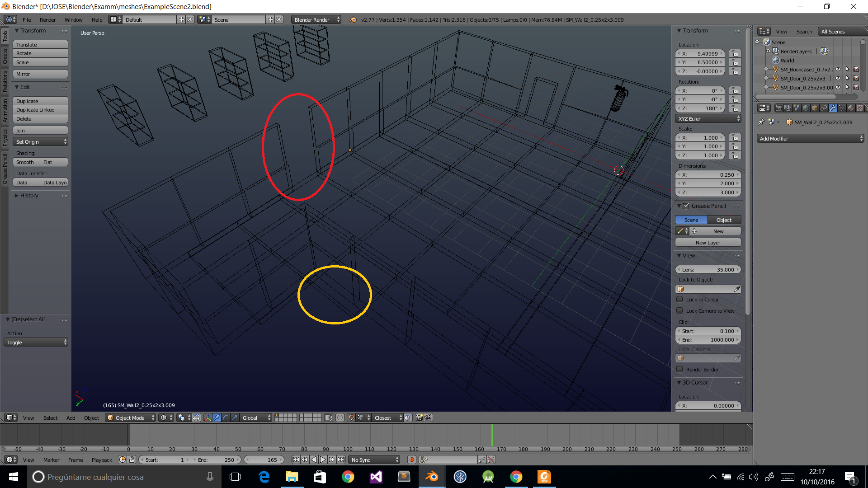Open the Closest snap target dropdown
Screen dimensions: 868x488
coord(388,418)
